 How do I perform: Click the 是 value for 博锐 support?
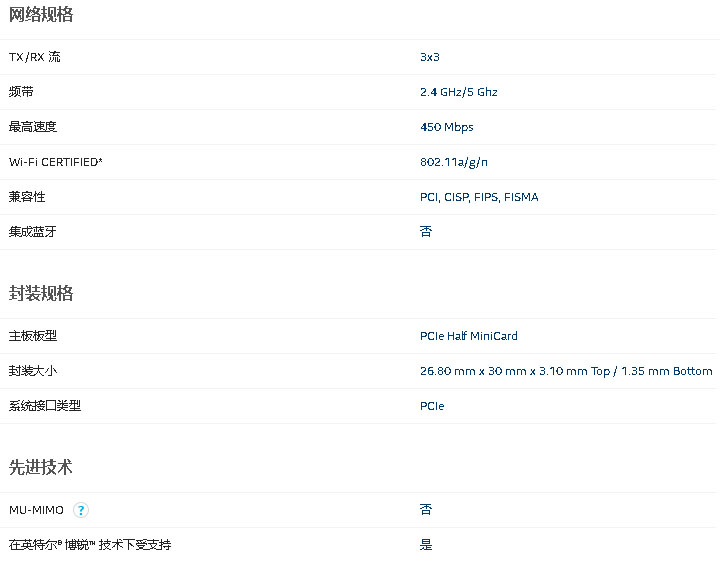click(x=426, y=545)
